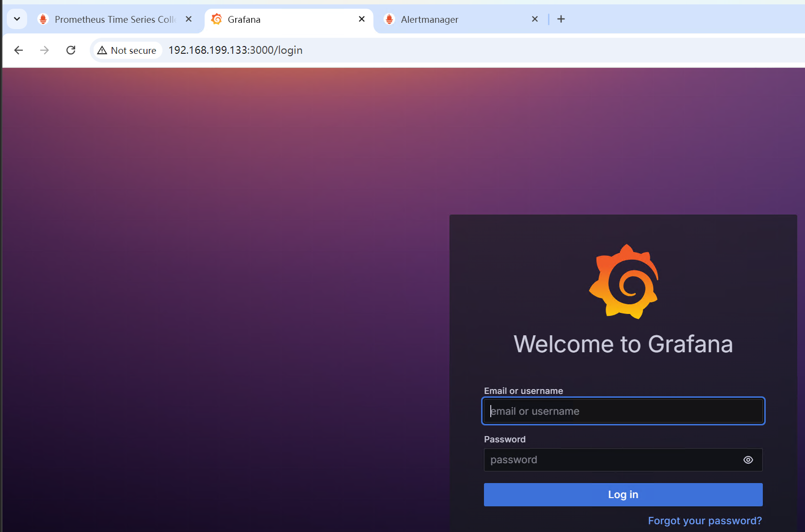Click the Prometheus tab flame favicon
Screen dimensions: 805x532
43,19
